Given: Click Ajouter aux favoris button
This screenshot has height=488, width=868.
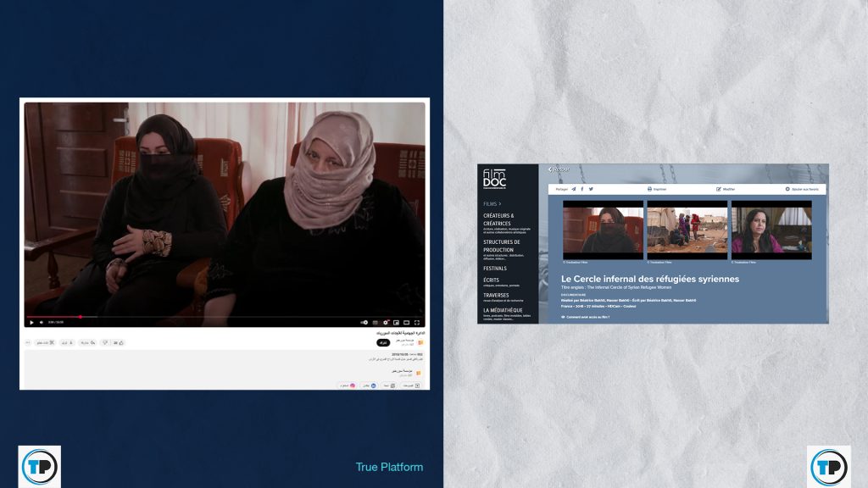Looking at the screenshot, I should click(x=802, y=189).
